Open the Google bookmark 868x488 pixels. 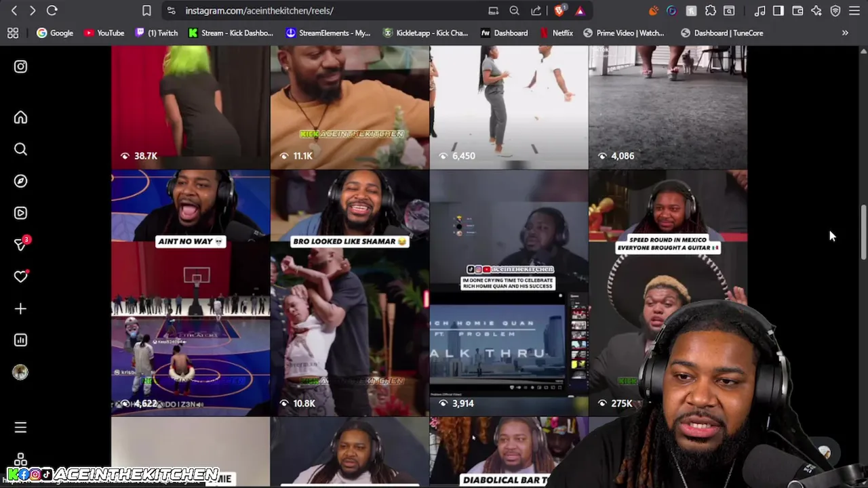click(x=55, y=33)
